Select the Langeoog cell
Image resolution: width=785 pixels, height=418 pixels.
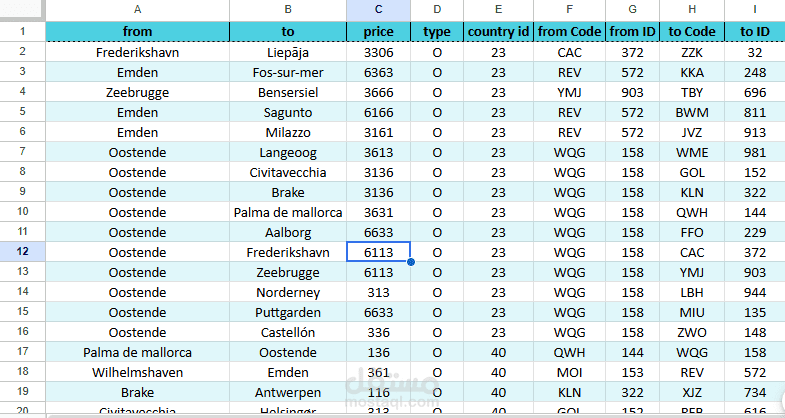coord(288,152)
